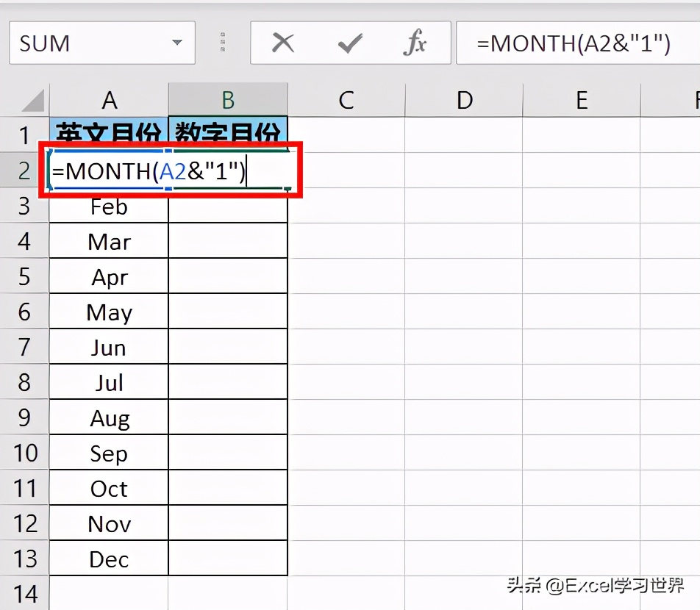Screen dimensions: 700x610
Task: Click cell containing Nov
Action: tap(109, 523)
